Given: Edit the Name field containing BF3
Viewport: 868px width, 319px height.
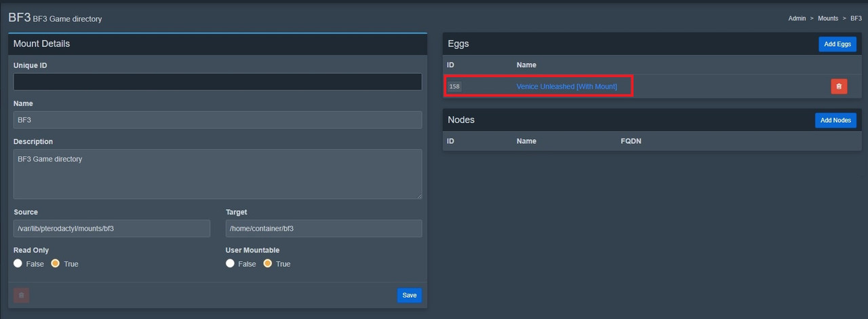Looking at the screenshot, I should (218, 120).
